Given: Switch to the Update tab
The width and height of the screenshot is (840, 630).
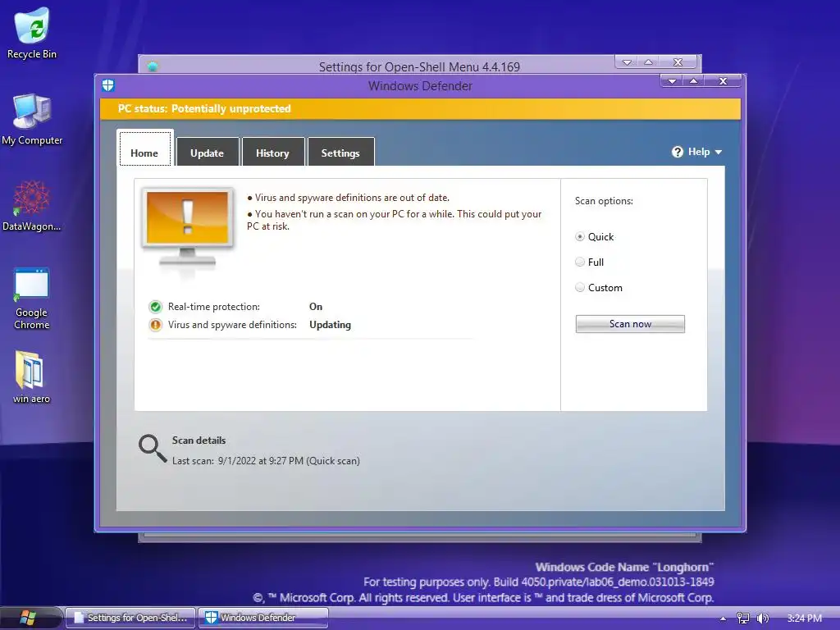Looking at the screenshot, I should point(208,152).
